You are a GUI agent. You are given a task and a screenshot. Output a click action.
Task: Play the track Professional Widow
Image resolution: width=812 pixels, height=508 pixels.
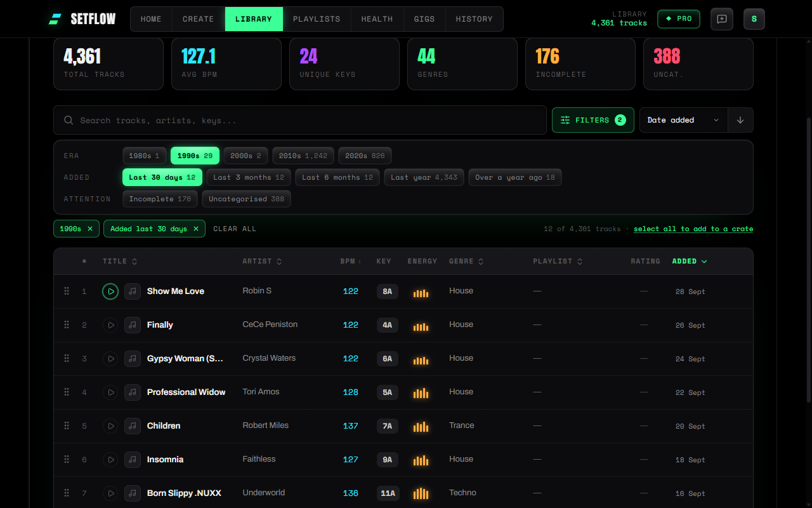click(110, 392)
